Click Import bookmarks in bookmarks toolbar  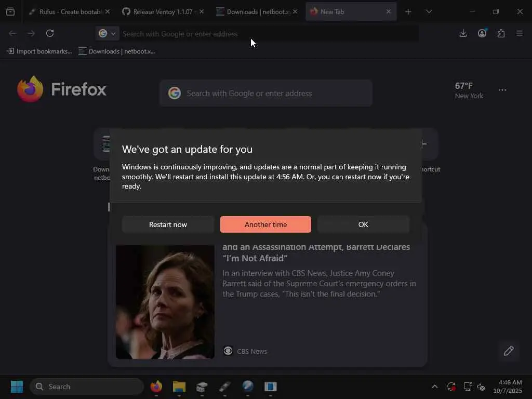(39, 51)
